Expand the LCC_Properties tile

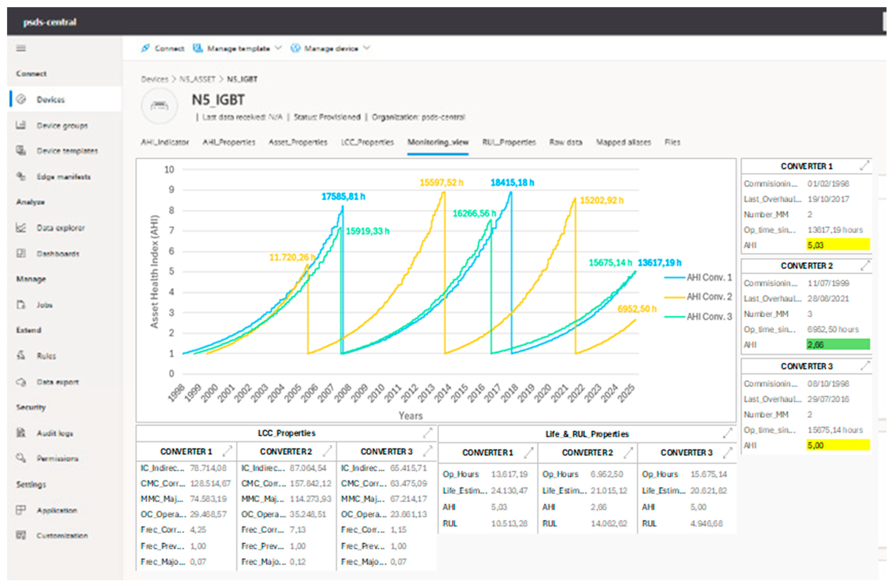tap(427, 433)
